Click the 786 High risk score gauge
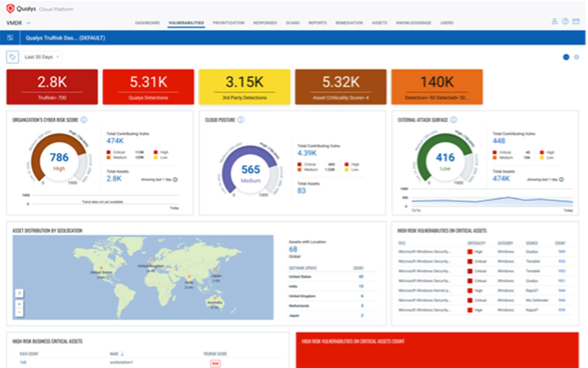The width and height of the screenshot is (588, 368). (59, 157)
